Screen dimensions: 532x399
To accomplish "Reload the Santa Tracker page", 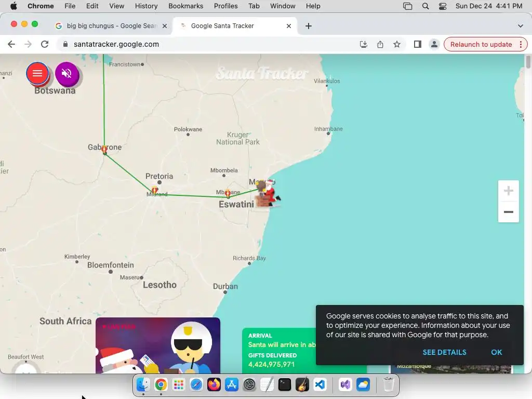I will point(45,45).
